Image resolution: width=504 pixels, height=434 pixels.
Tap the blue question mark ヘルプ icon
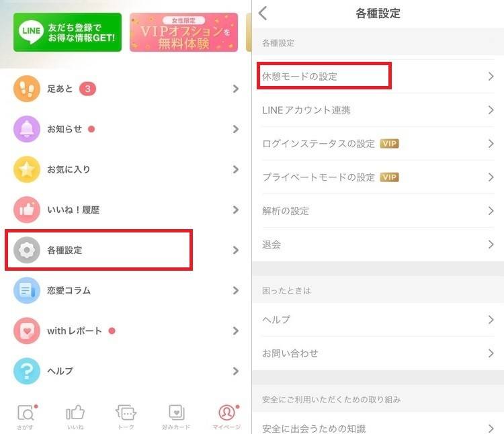pos(27,371)
